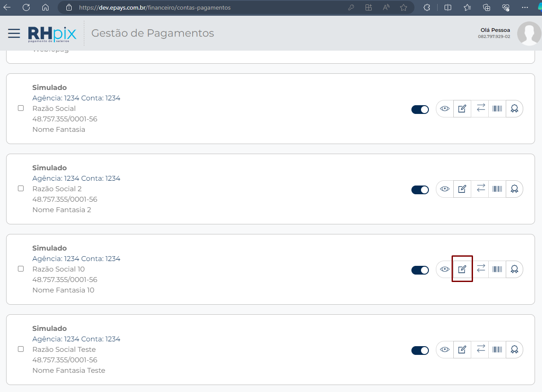Open certificate badge for Razão Social Teste
The image size is (542, 392).
[514, 350]
